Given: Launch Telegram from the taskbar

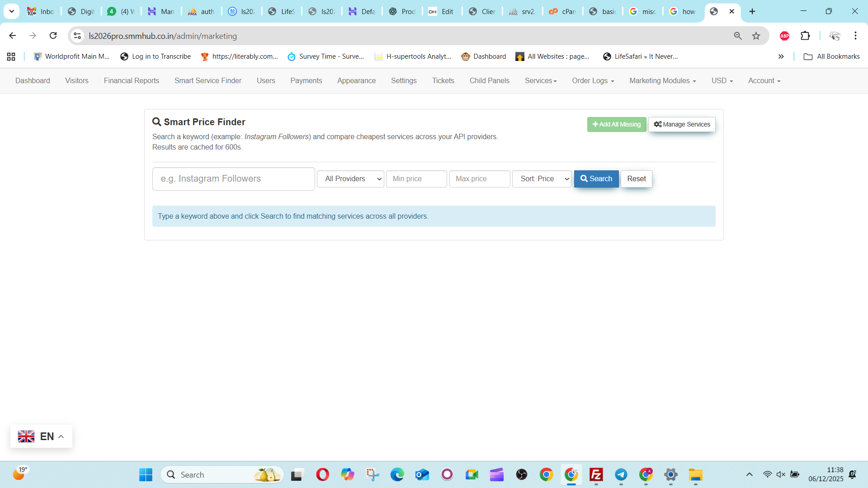Looking at the screenshot, I should [x=621, y=474].
